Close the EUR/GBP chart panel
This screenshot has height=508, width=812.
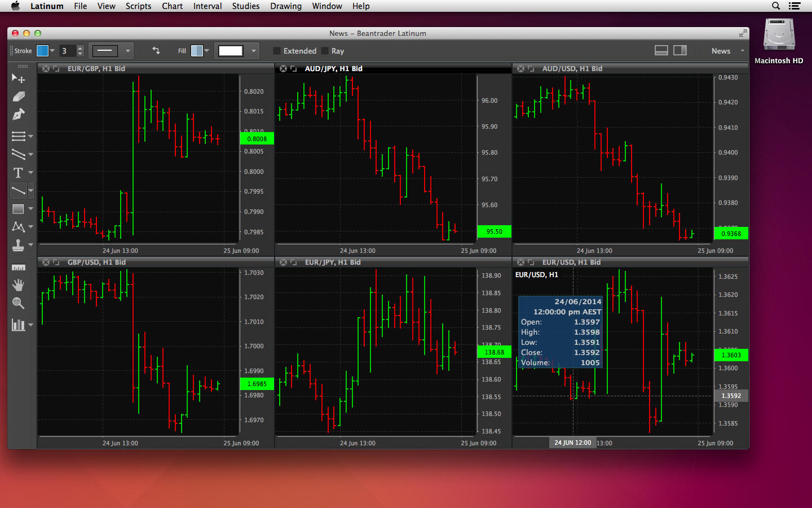click(46, 69)
